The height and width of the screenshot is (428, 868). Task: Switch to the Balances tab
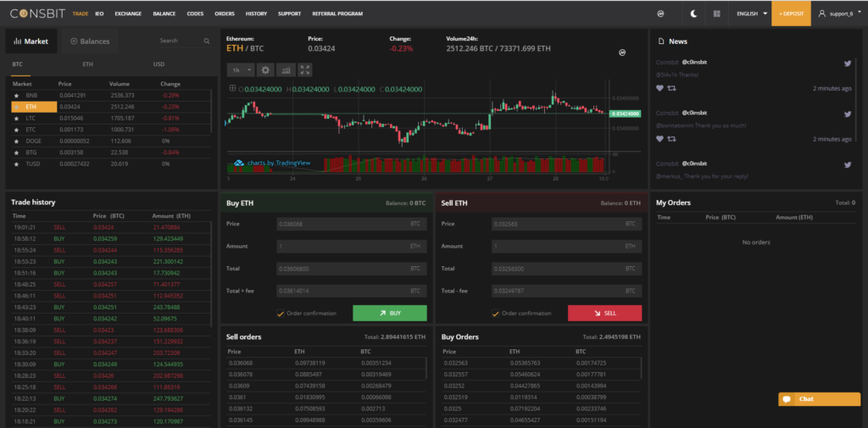90,41
